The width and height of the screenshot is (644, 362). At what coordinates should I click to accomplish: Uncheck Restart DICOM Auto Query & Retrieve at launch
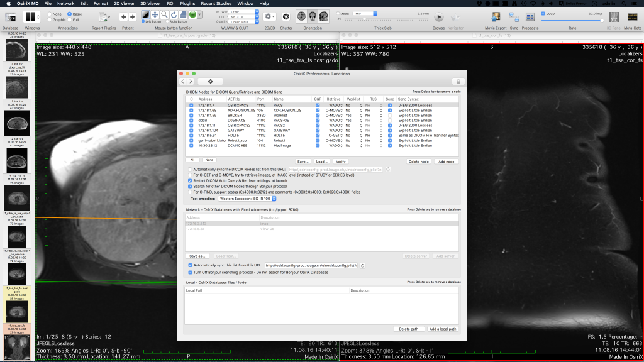point(190,180)
